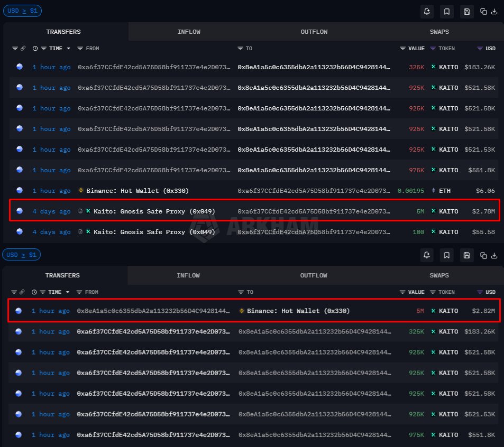Open the INFLOW tab
504x447 pixels.
[x=189, y=32]
